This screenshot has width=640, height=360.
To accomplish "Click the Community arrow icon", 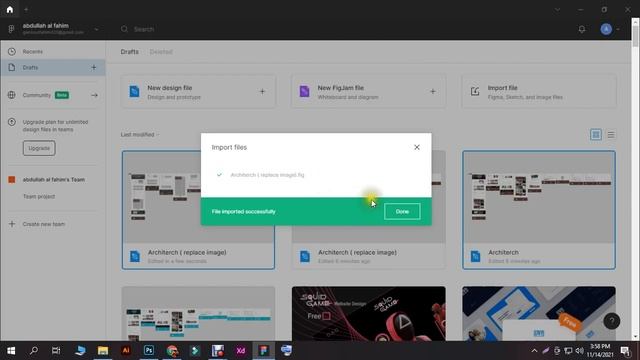I will [94, 95].
